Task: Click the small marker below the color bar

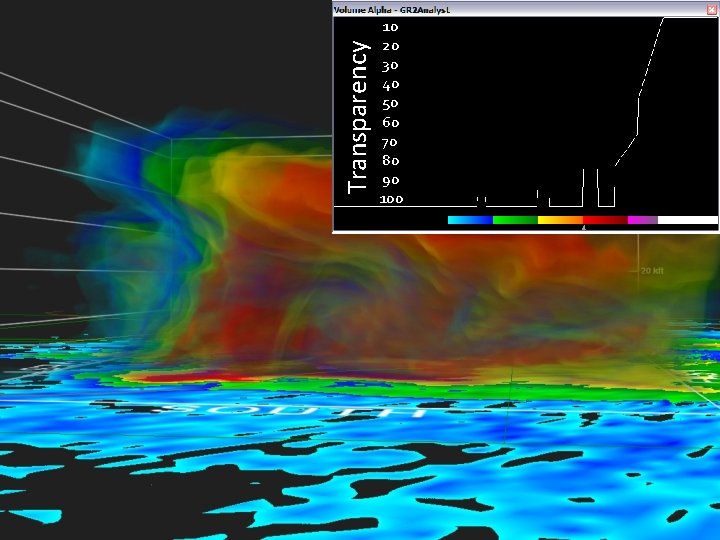Action: click(584, 227)
